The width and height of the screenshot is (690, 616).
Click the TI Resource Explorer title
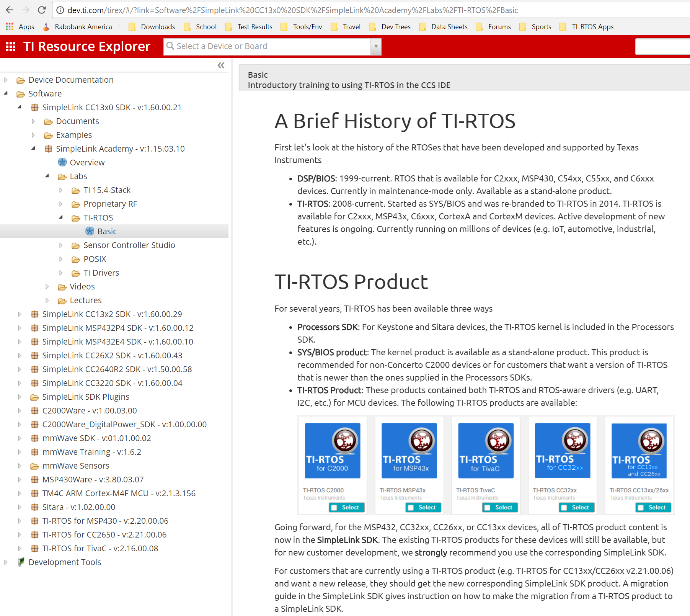(x=87, y=46)
